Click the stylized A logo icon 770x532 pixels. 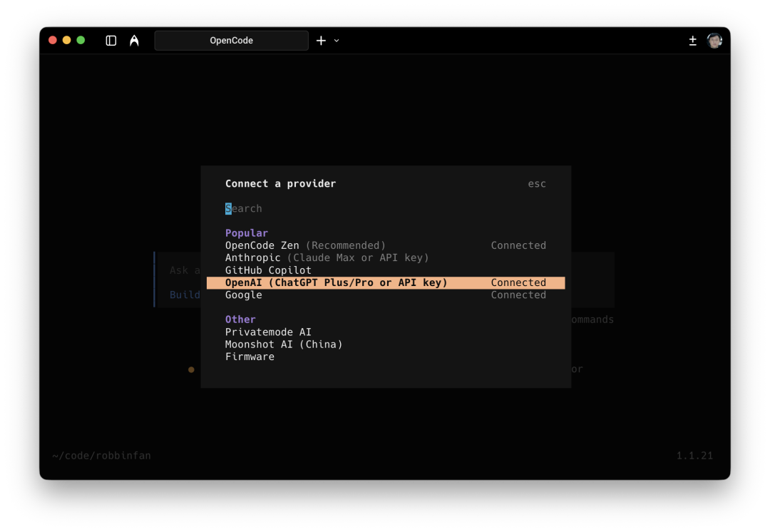134,41
